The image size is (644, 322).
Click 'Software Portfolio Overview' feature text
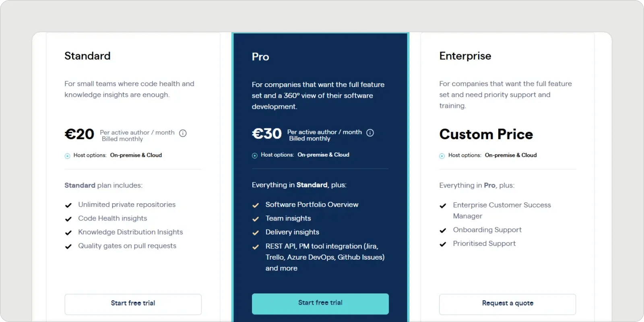312,204
